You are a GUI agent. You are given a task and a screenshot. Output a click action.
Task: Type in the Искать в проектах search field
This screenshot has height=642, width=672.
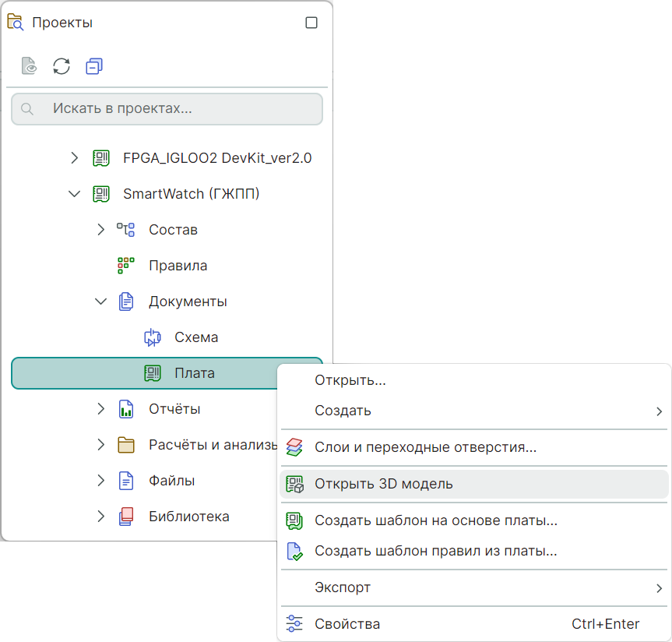click(x=179, y=109)
